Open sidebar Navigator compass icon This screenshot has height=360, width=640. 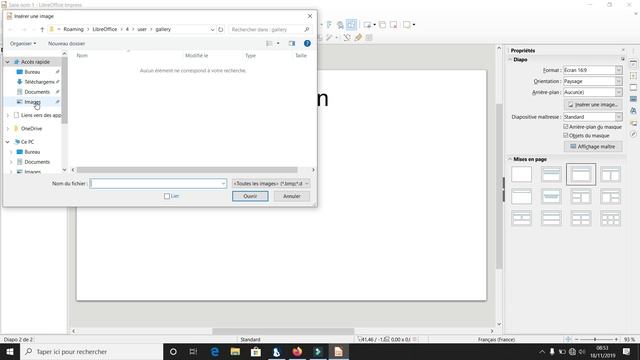coord(633,134)
